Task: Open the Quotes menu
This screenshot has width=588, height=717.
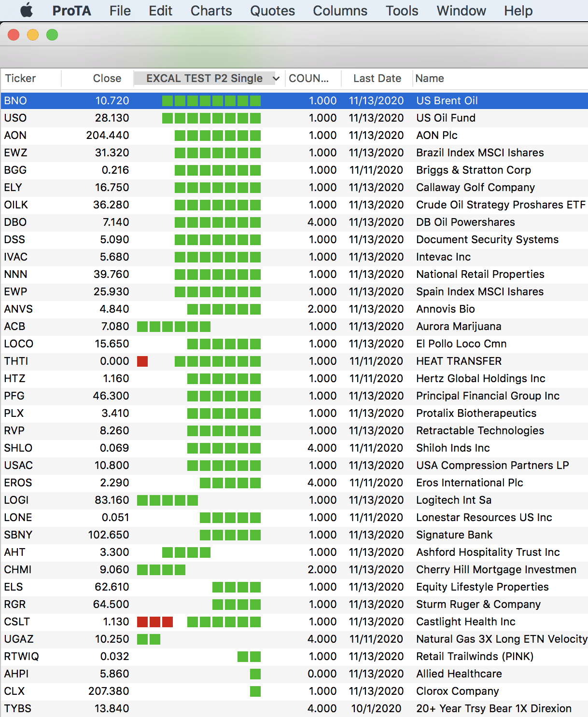Action: (272, 11)
